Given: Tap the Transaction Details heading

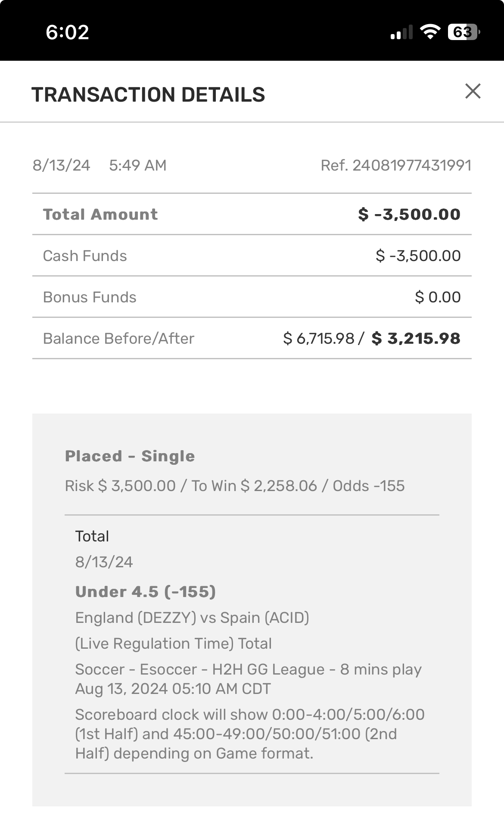Looking at the screenshot, I should pyautogui.click(x=148, y=95).
